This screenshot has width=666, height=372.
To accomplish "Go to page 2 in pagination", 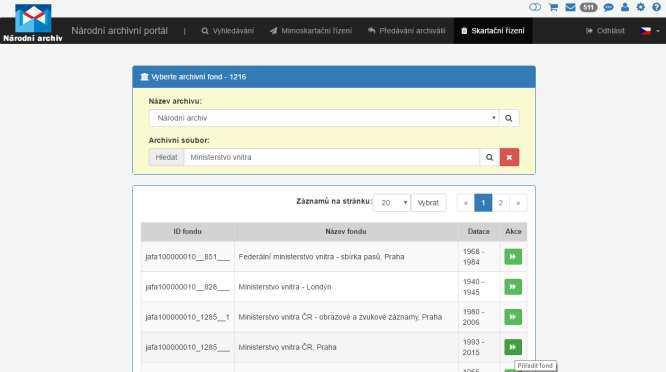I will tap(500, 203).
